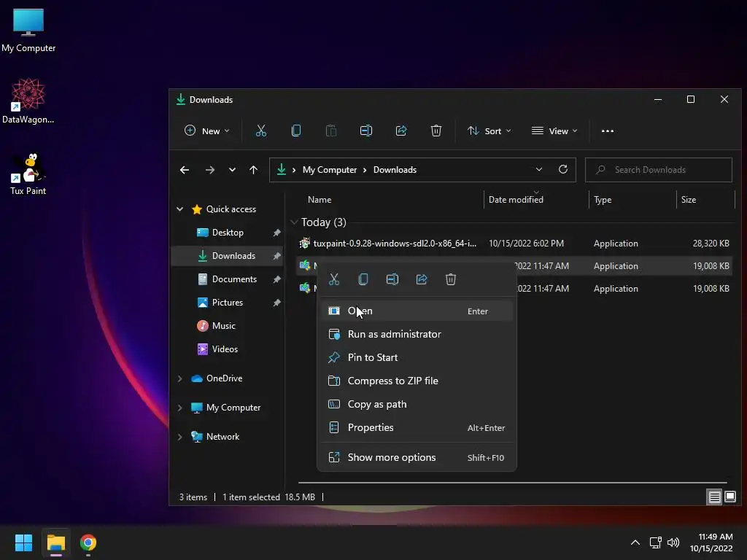Select the tuxpaint-0.9.28 installer file

coord(514,244)
